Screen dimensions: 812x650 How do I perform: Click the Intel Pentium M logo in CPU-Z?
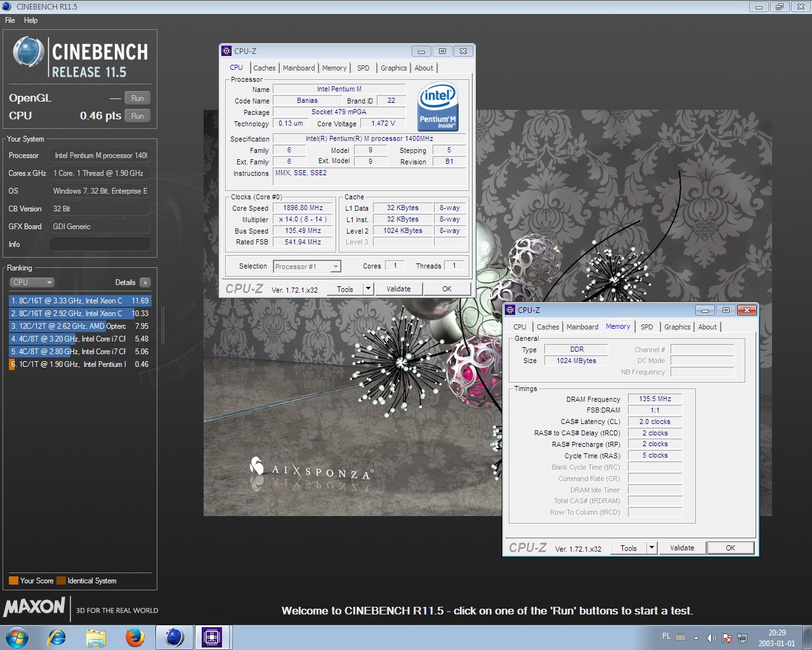[x=438, y=107]
